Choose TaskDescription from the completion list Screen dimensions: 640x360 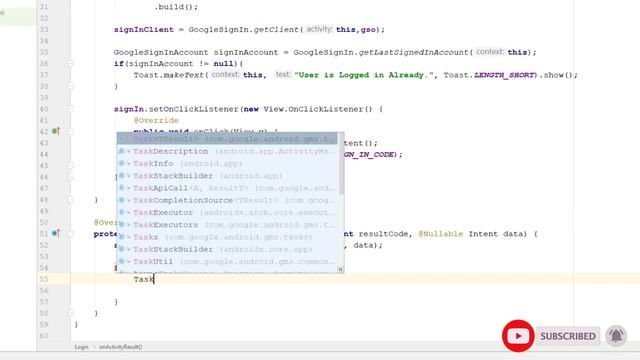227,151
